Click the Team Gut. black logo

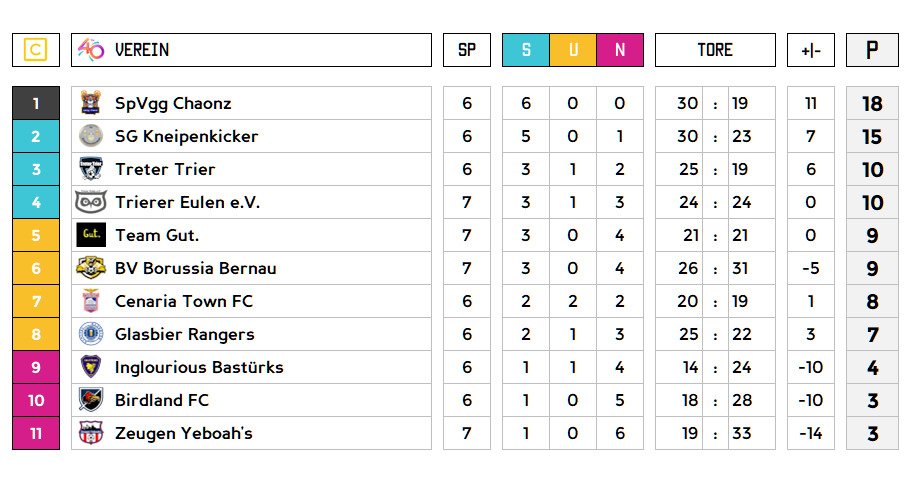[x=91, y=235]
